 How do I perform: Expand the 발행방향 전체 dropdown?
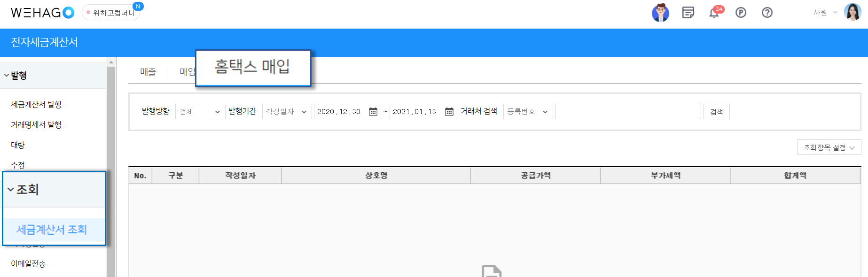[x=200, y=112]
